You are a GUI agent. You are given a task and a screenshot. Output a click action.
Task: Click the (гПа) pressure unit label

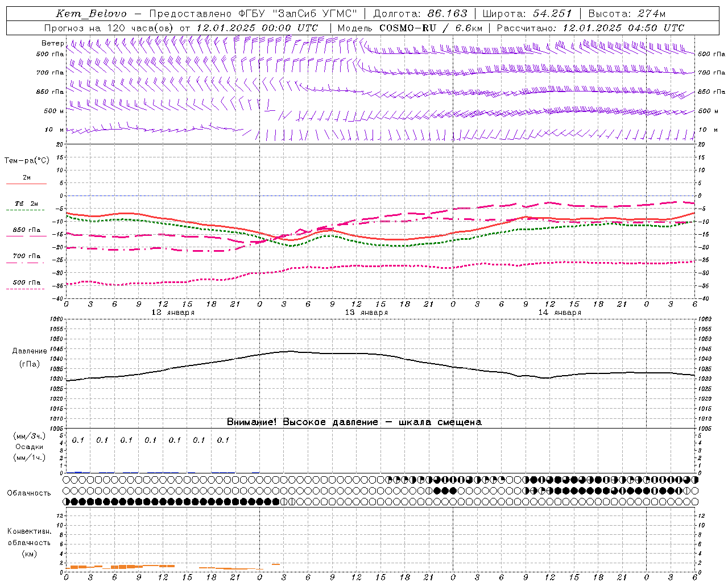[30, 364]
